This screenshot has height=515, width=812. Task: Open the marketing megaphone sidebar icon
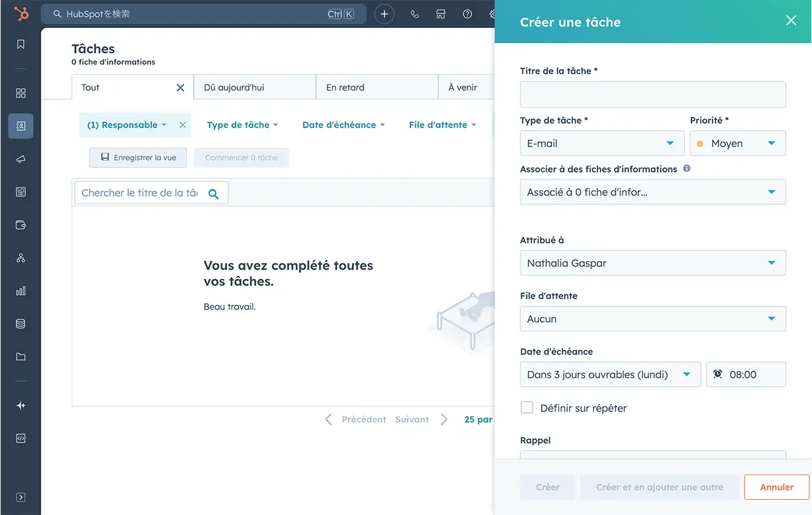21,159
